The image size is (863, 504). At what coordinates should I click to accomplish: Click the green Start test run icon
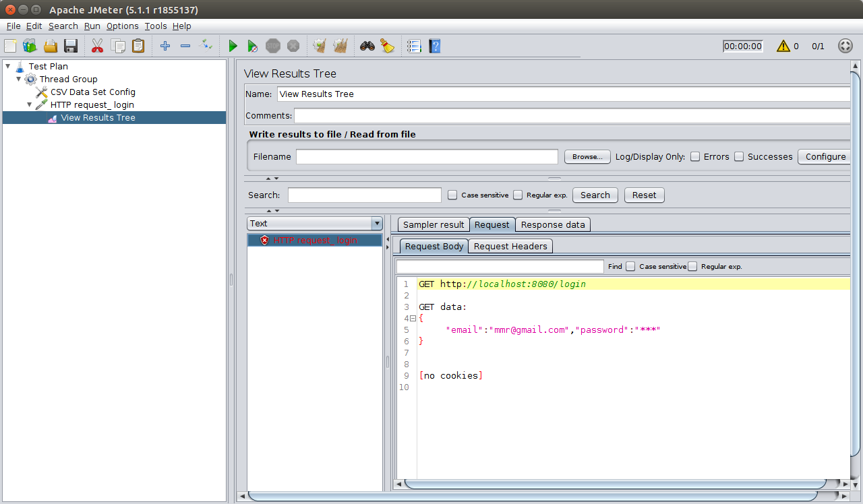[x=233, y=46]
